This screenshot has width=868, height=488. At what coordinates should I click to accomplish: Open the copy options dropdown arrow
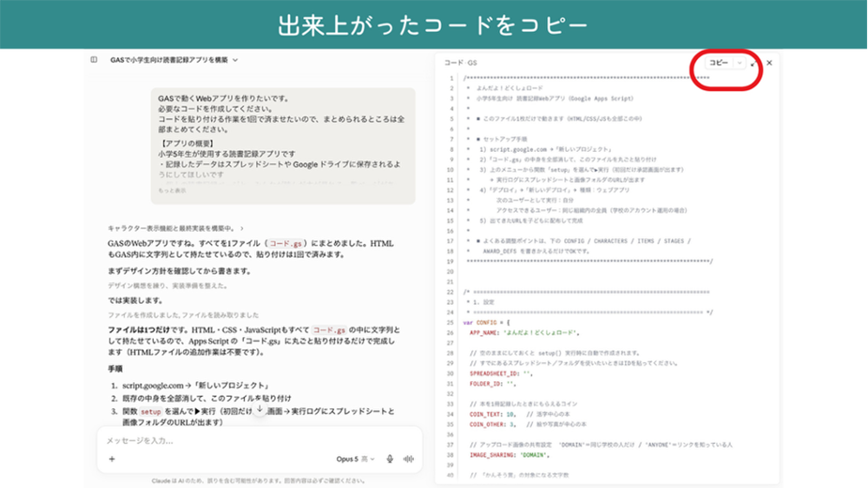740,63
